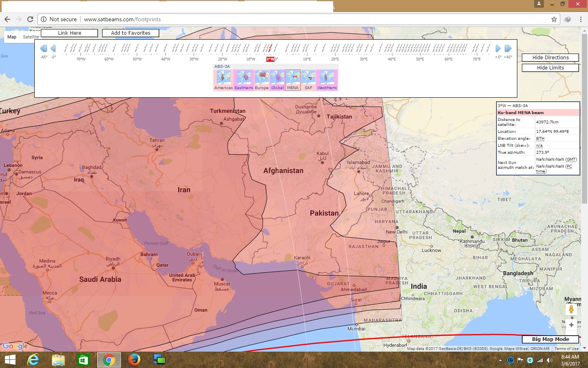The height and width of the screenshot is (368, 588).
Task: Jump orbital position back 45 degrees
Action: tap(44, 49)
